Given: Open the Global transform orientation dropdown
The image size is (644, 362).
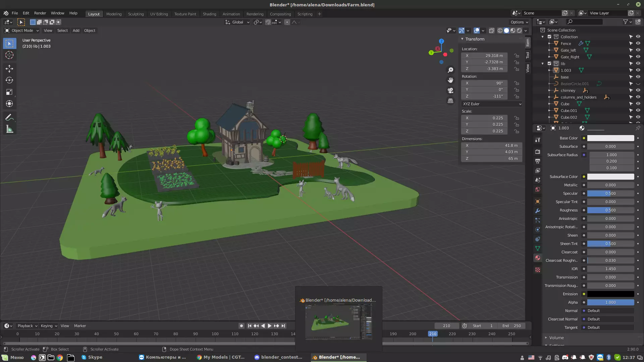Looking at the screenshot, I should coord(237,22).
